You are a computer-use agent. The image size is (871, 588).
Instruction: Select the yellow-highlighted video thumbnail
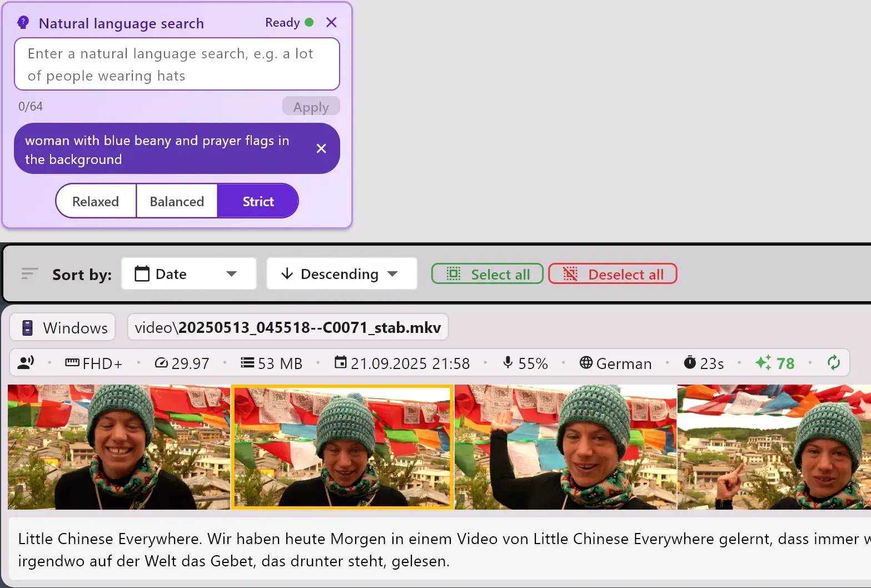tap(342, 447)
